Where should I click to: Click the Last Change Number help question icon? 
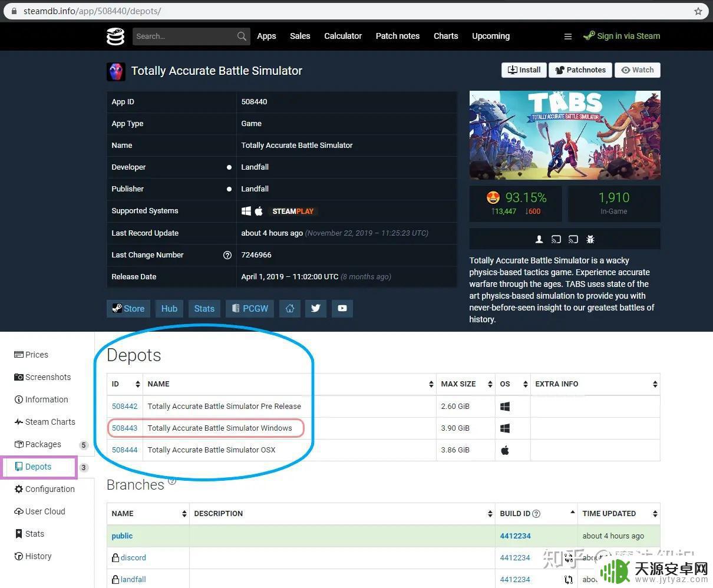(x=227, y=255)
